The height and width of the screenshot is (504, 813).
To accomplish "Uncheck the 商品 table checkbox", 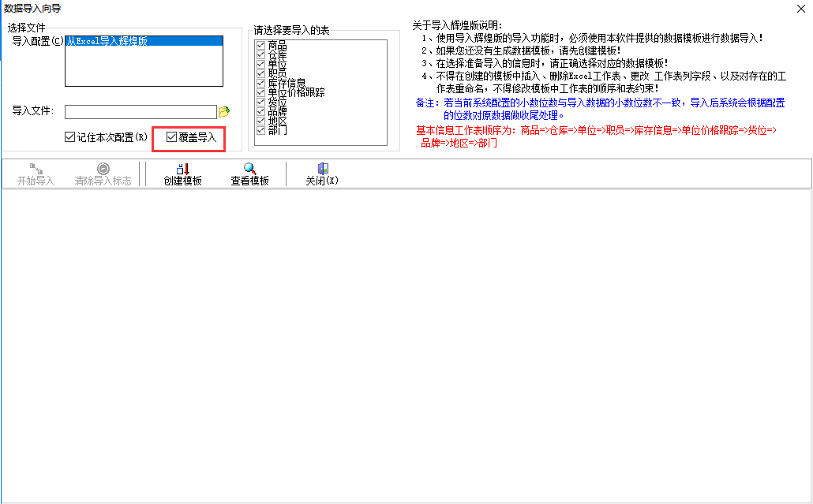I will pyautogui.click(x=261, y=45).
